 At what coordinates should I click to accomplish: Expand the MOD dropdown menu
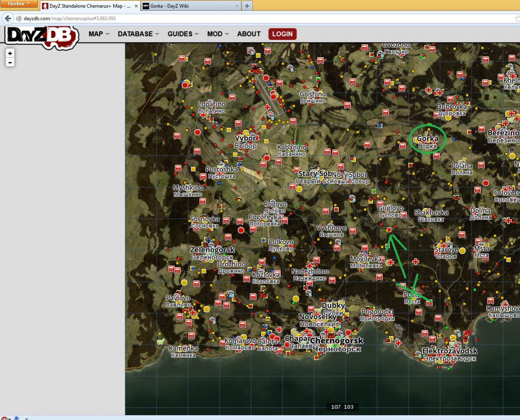click(218, 34)
